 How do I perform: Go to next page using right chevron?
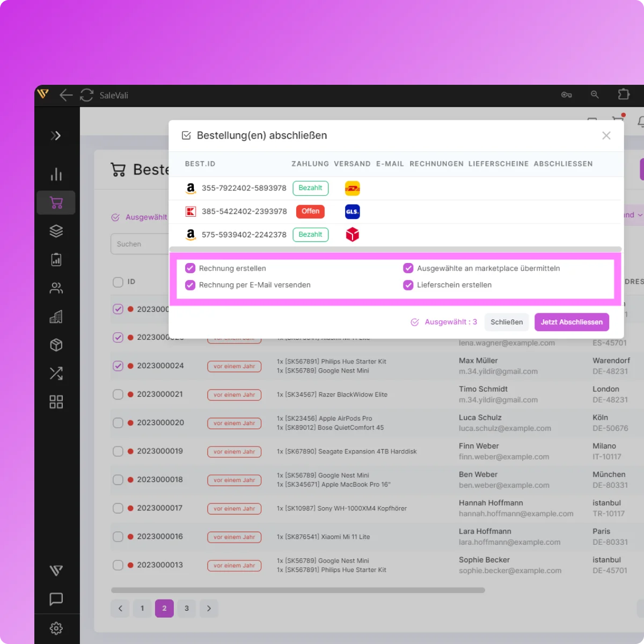(209, 608)
